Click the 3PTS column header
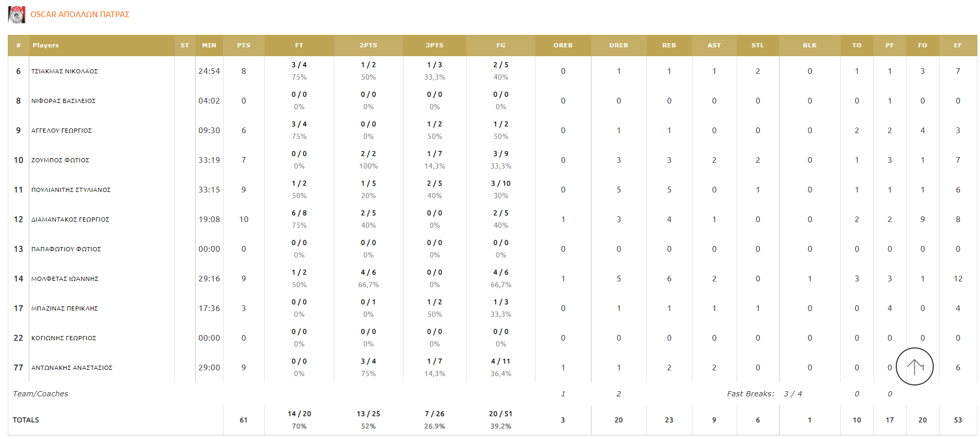The width and height of the screenshot is (980, 439). [x=435, y=45]
